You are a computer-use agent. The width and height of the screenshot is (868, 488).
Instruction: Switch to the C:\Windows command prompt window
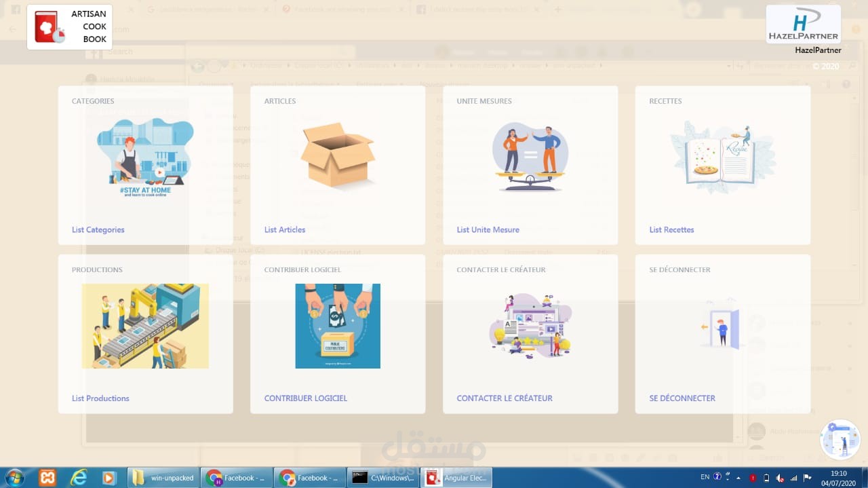point(383,478)
